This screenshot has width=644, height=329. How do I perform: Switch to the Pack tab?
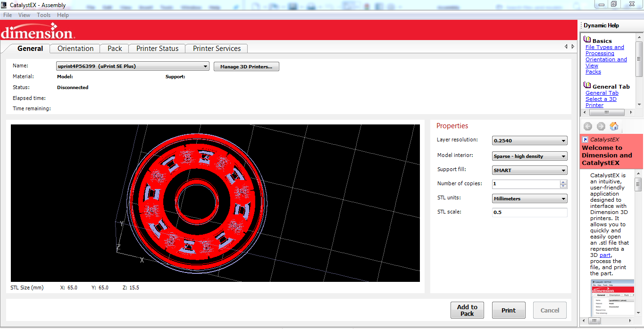(x=115, y=49)
